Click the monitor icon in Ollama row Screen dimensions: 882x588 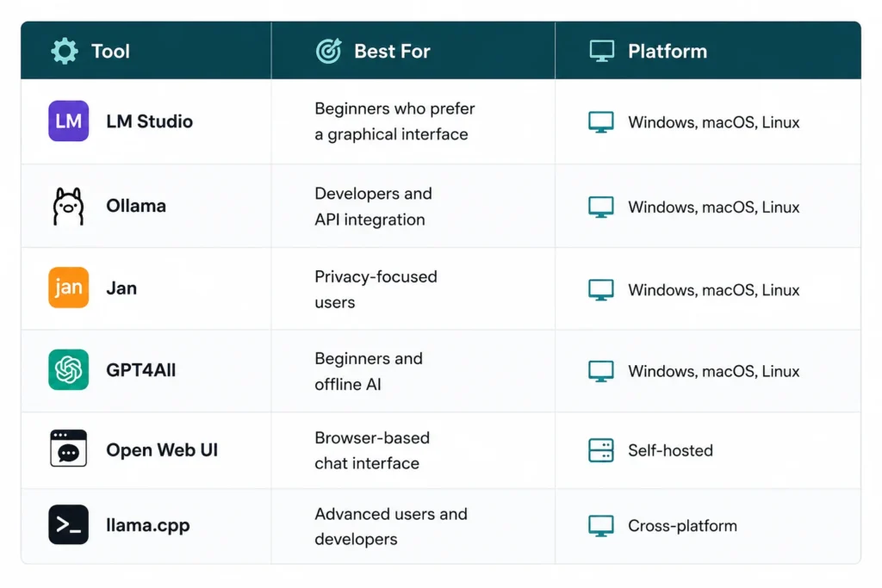pyautogui.click(x=600, y=207)
